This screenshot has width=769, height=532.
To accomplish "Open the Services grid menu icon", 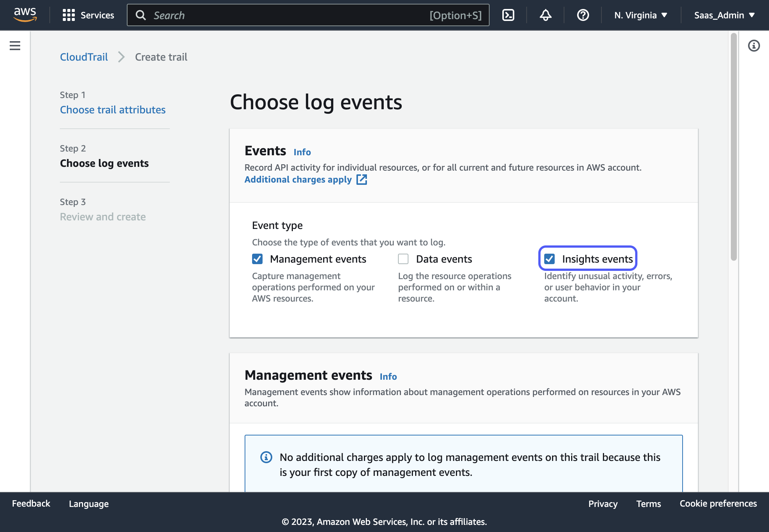I will (69, 15).
